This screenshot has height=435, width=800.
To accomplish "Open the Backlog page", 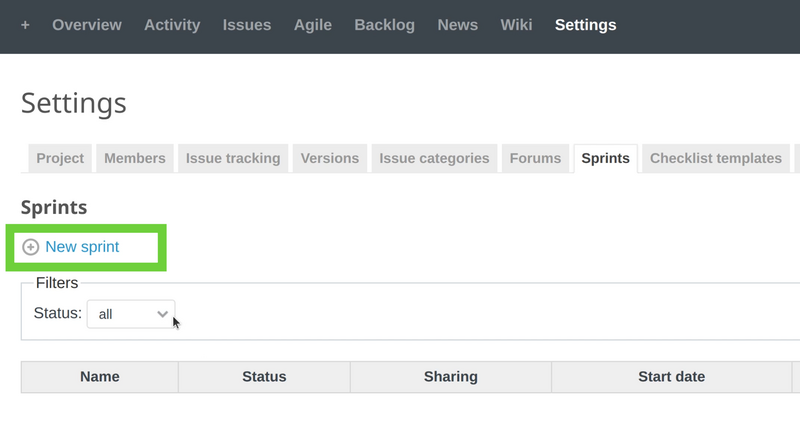I will point(384,25).
